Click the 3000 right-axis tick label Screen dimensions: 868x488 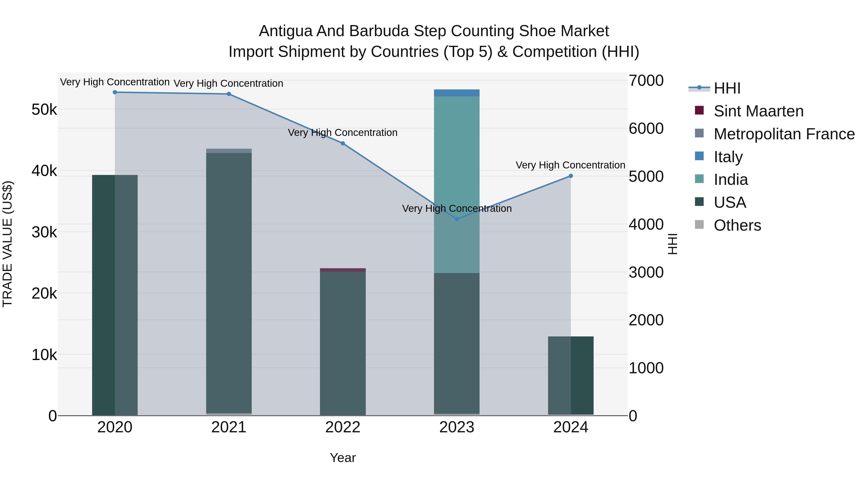[646, 272]
